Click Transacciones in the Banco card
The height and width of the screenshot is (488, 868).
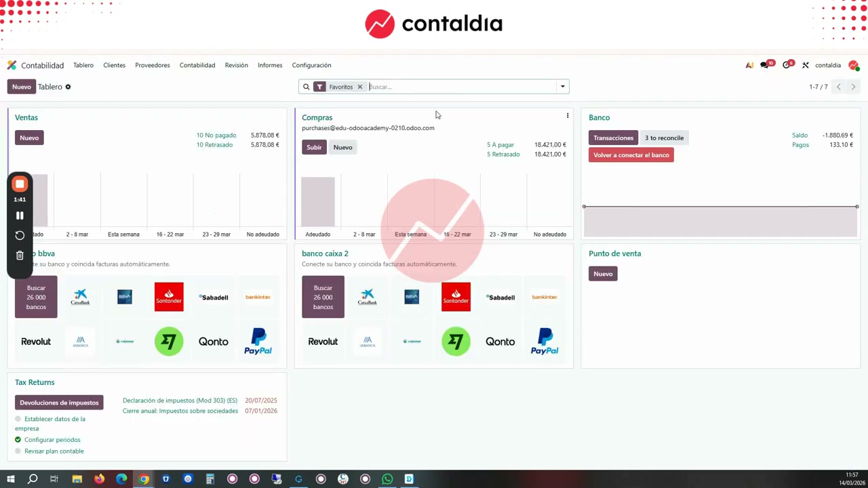click(613, 138)
